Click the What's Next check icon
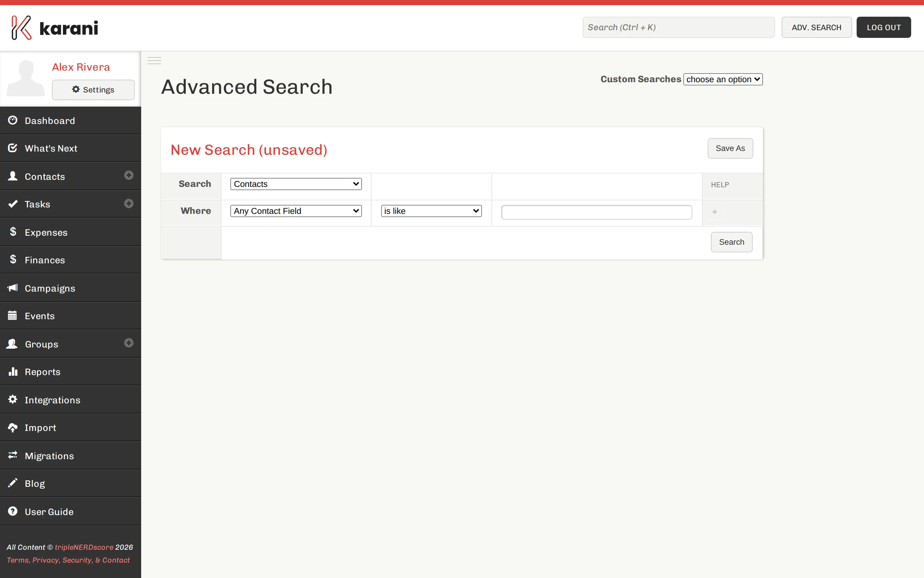 [13, 148]
